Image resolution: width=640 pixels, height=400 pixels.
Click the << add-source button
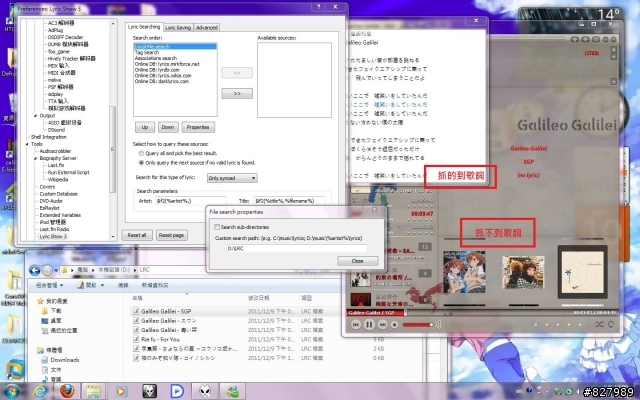tap(237, 73)
